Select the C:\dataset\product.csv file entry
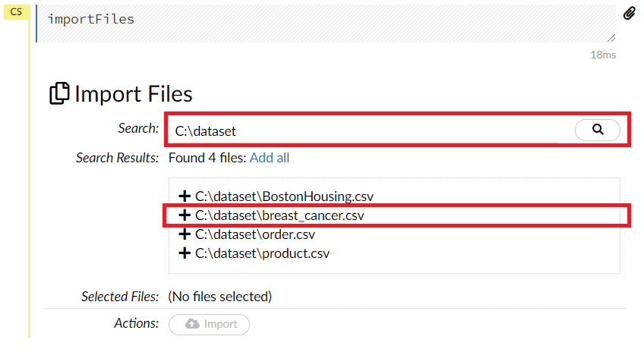Viewport: 644px width, 352px height. [x=262, y=253]
